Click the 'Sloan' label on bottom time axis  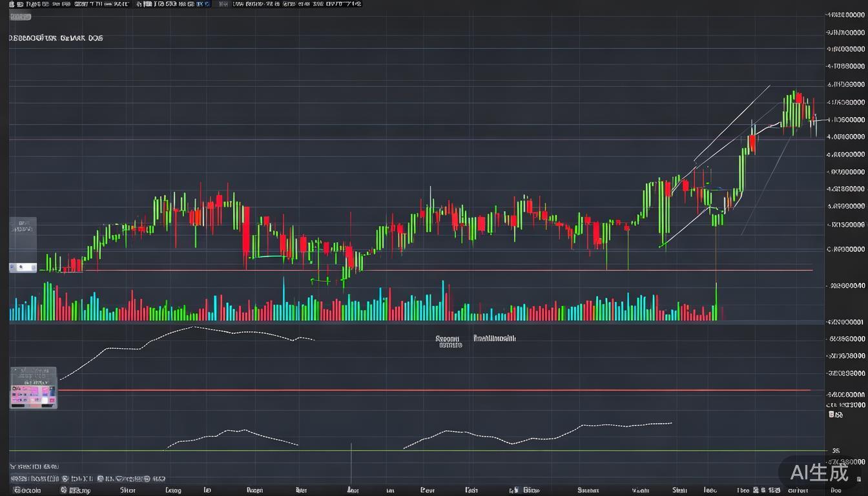(679, 490)
